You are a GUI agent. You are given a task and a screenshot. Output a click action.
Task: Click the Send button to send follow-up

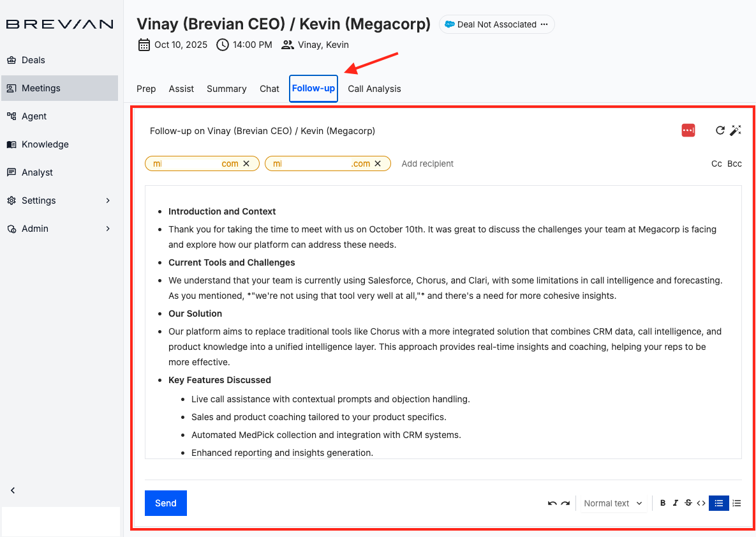[165, 503]
